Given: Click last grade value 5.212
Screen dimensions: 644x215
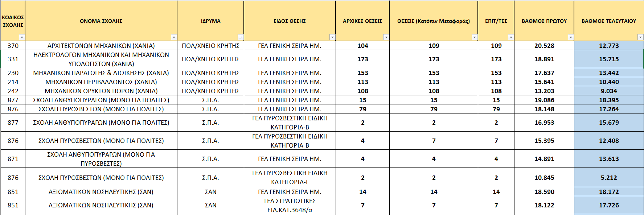Looking at the screenshot, I should 609,178.
